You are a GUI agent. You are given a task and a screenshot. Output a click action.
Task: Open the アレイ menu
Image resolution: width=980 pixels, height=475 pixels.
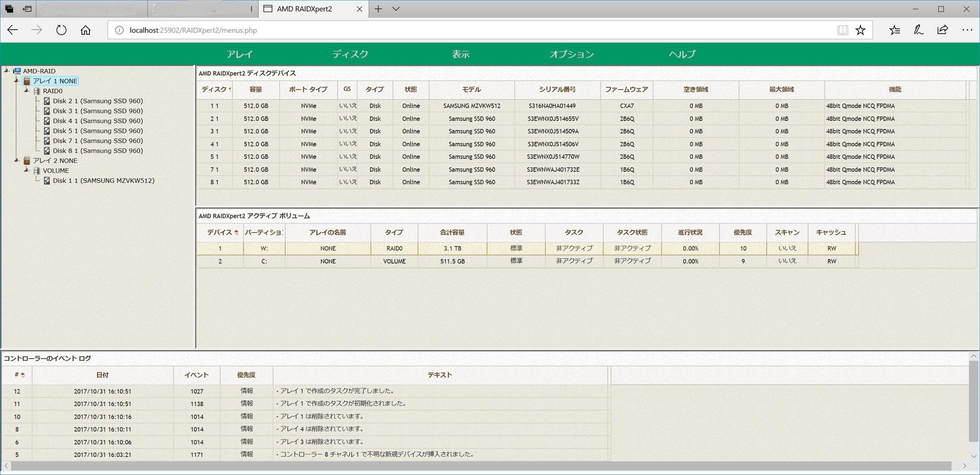tap(239, 54)
